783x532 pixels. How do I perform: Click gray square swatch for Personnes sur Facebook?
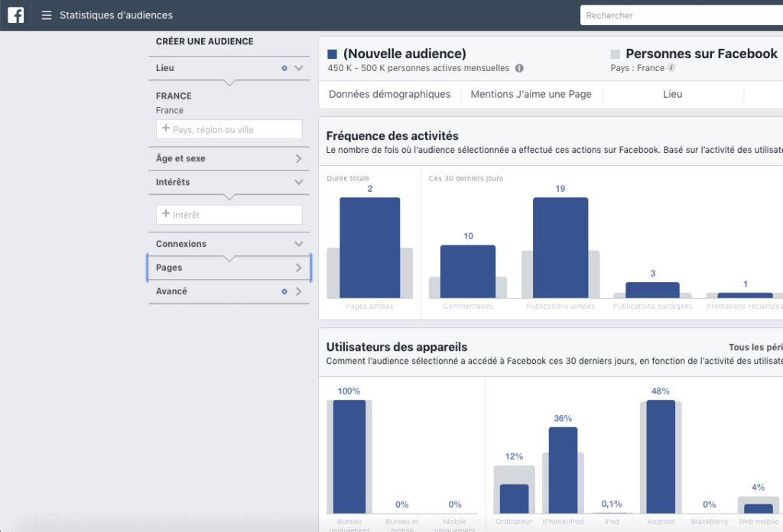pos(616,54)
